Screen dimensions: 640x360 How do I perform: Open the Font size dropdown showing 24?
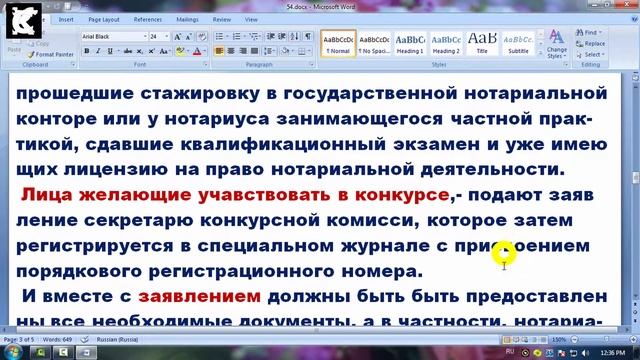pos(167,37)
